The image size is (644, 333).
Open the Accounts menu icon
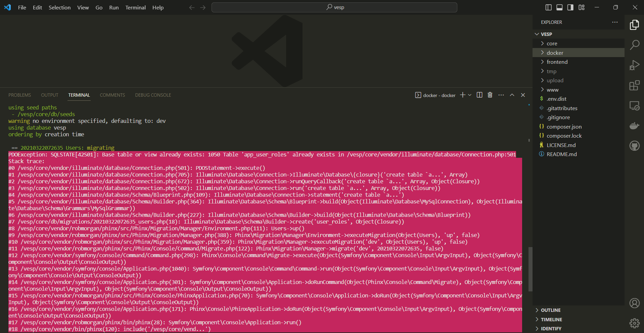pos(634,303)
